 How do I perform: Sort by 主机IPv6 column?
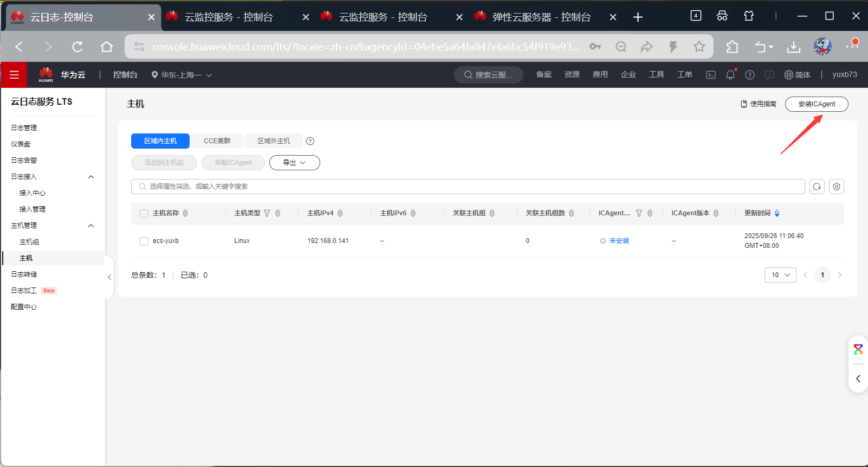[413, 213]
